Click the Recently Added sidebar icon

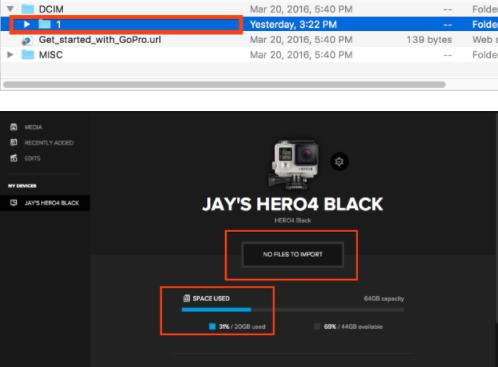14,142
